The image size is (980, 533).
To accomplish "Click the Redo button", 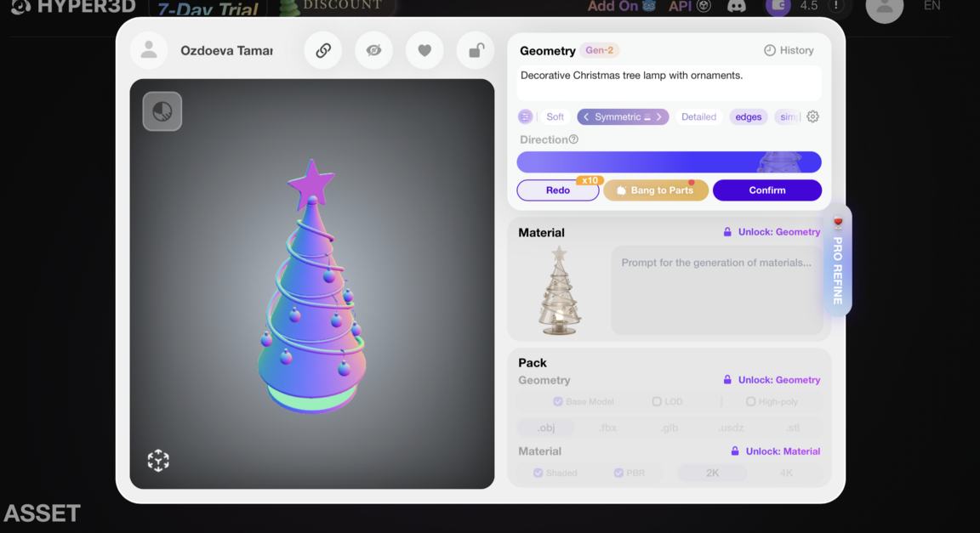I will click(557, 190).
